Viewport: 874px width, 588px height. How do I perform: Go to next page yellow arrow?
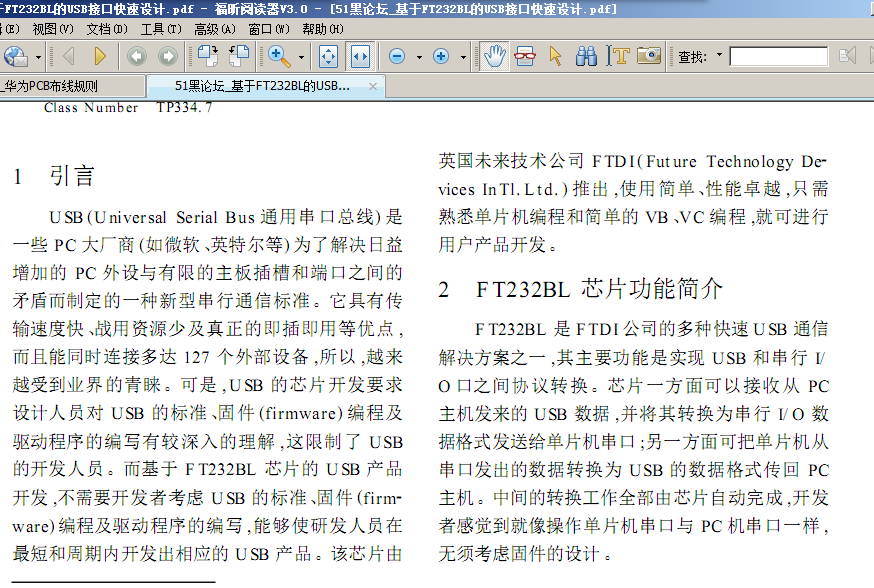(100, 56)
